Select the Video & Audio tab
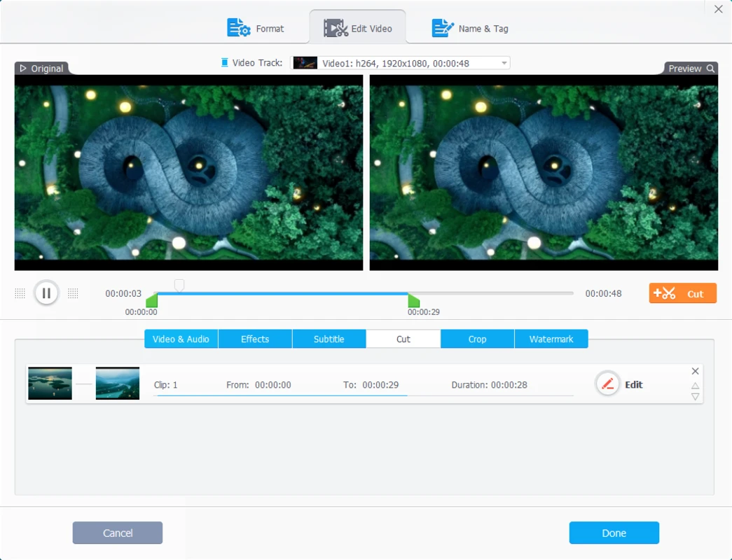Viewport: 732px width, 560px height. click(x=180, y=339)
